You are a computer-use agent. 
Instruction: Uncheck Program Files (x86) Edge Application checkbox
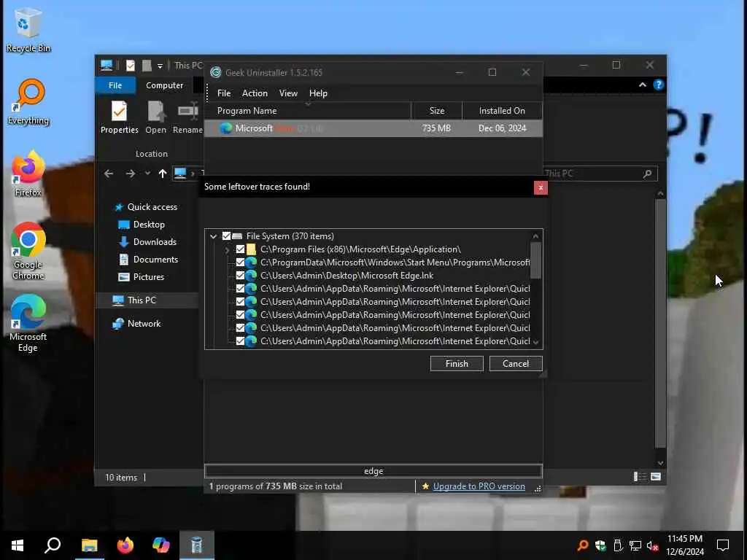coord(240,249)
